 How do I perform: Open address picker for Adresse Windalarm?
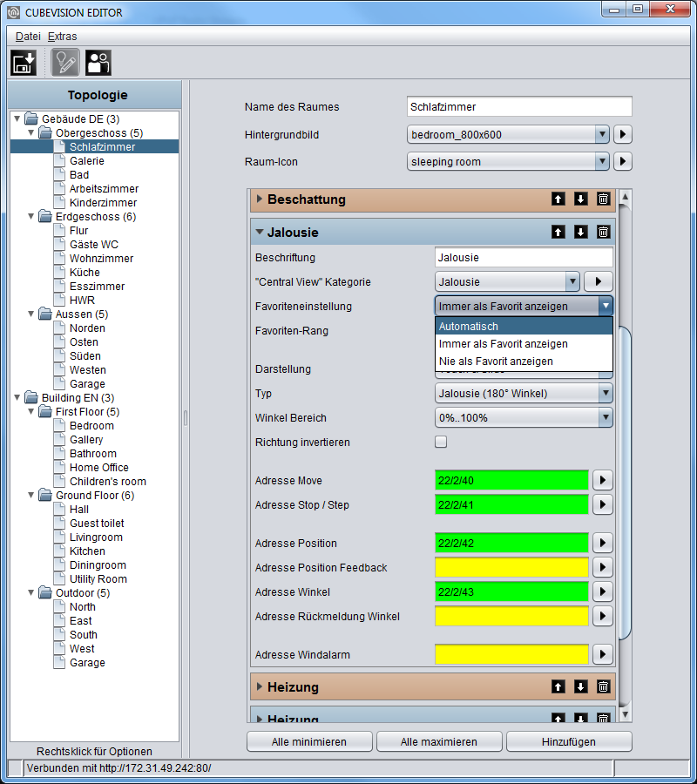[x=603, y=654]
